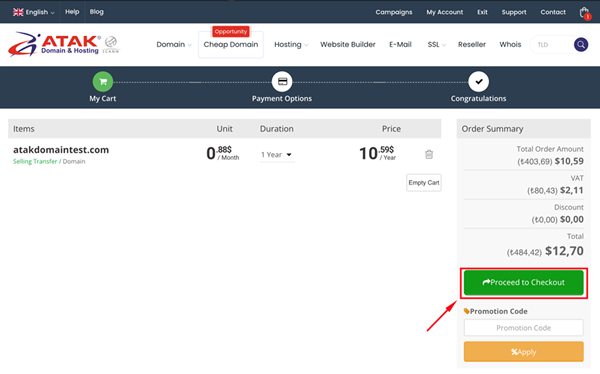Viewport: 600px width, 374px height.
Task: Click the Congratulations step label
Action: coord(478,98)
